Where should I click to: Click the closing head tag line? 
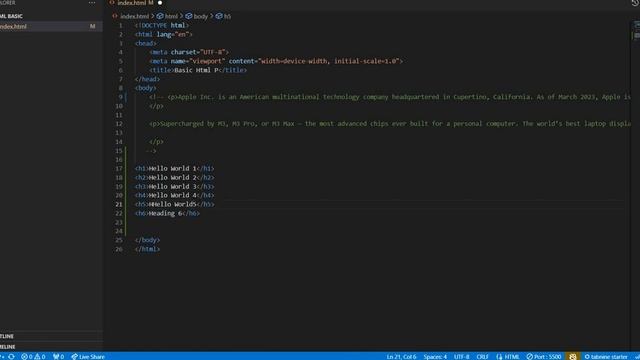point(147,79)
